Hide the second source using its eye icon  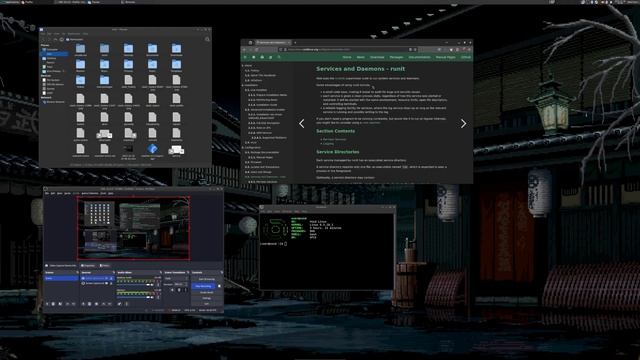click(x=107, y=283)
